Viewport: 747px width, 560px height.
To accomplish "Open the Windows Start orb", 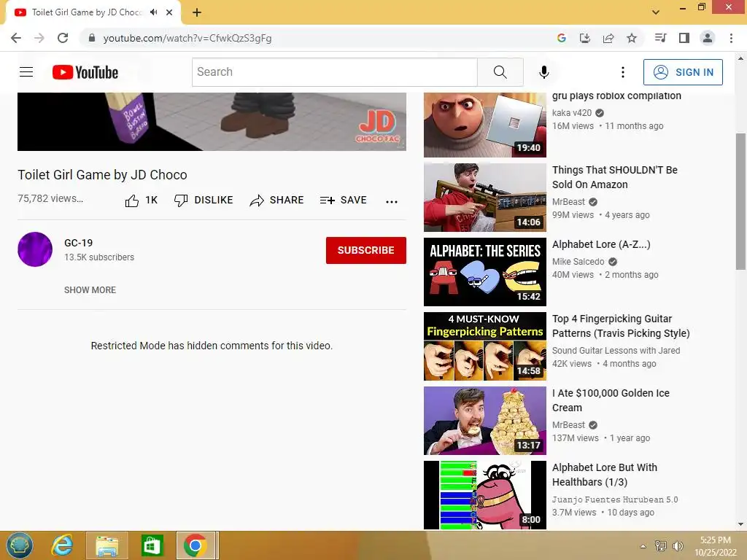I will [20, 545].
